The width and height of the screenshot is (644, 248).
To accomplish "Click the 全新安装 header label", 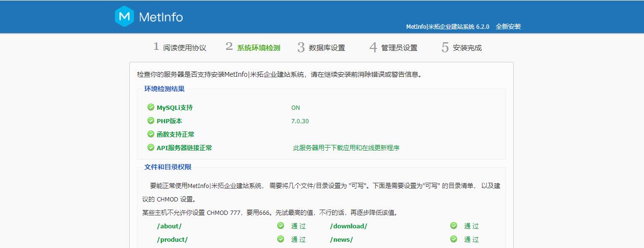I will coord(508,27).
